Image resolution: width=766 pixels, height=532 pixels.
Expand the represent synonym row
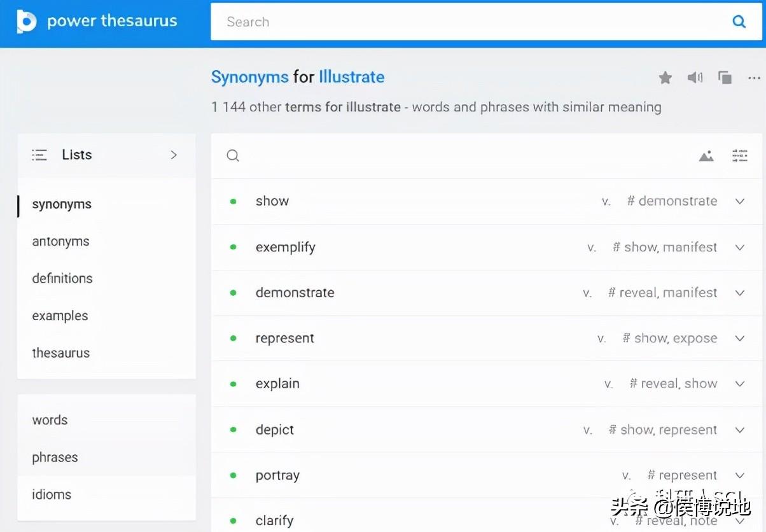pyautogui.click(x=740, y=339)
